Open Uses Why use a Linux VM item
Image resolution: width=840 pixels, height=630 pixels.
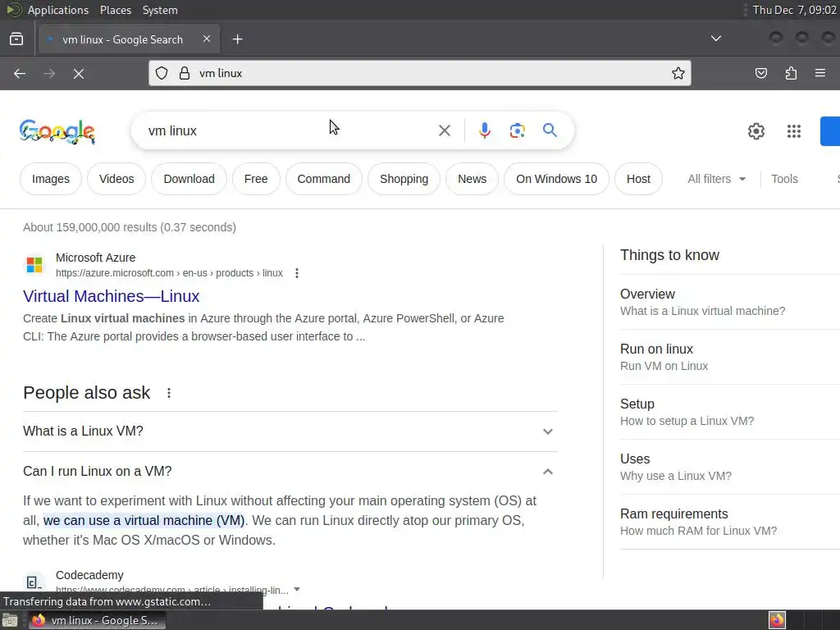pos(729,467)
